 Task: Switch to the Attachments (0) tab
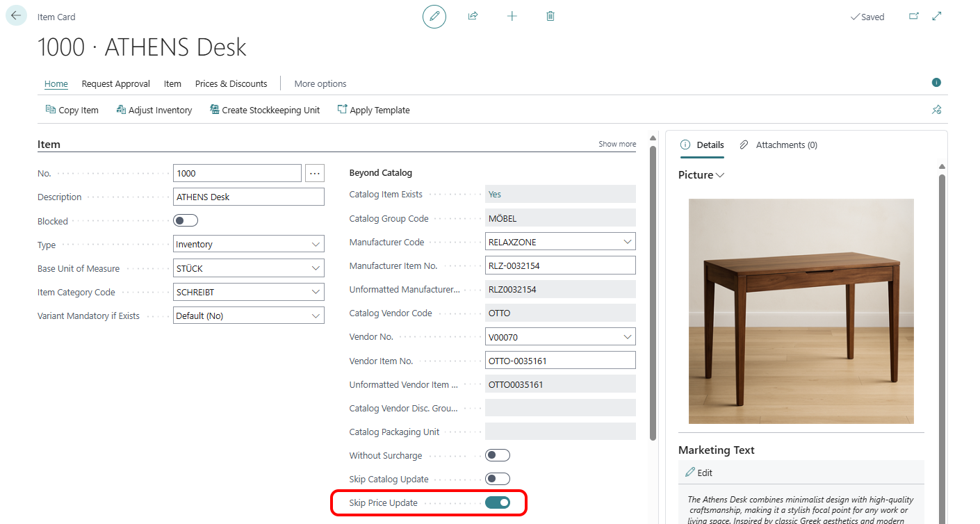click(x=778, y=145)
